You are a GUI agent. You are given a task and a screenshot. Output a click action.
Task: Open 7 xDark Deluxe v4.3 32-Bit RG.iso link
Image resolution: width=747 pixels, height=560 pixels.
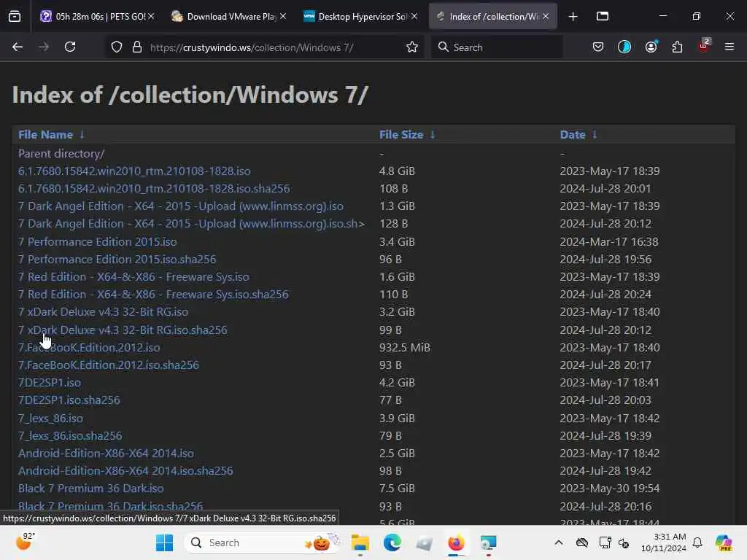coord(103,312)
